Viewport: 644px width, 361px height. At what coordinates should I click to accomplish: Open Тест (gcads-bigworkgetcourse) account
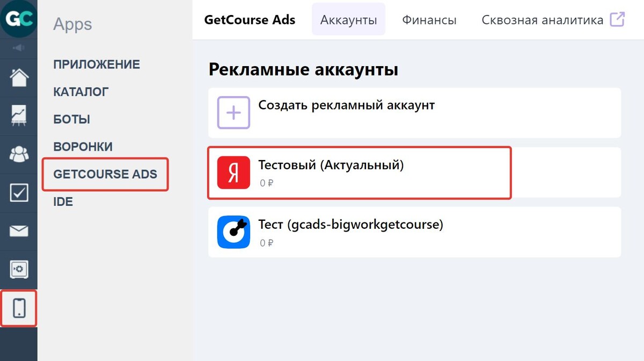click(414, 232)
